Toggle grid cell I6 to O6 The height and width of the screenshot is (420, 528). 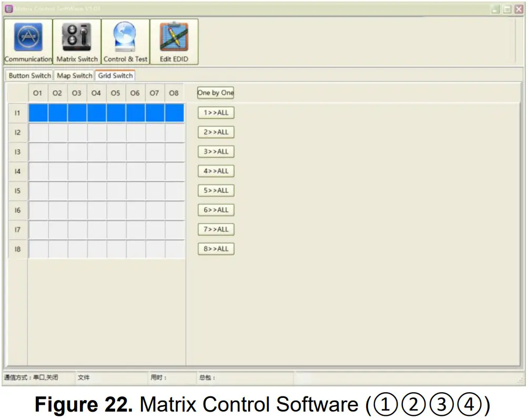(x=136, y=210)
